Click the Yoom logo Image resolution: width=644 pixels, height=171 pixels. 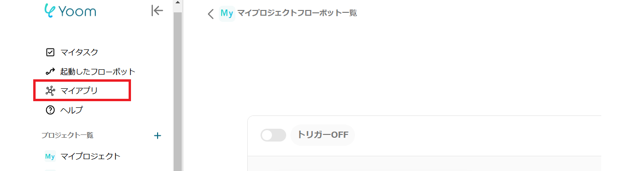pyautogui.click(x=70, y=10)
